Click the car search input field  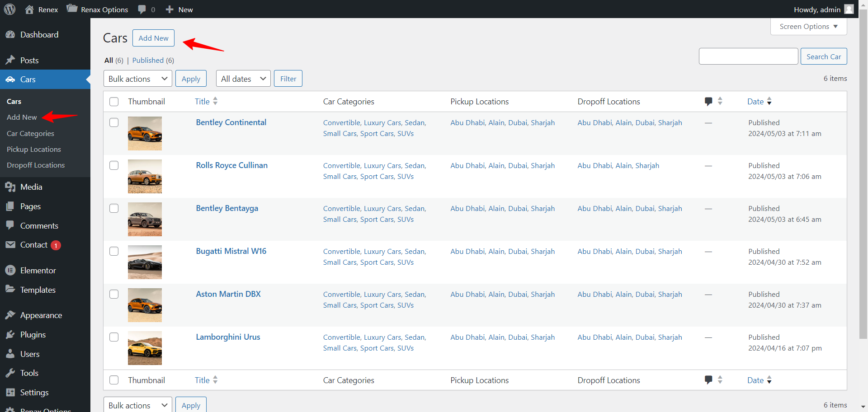(x=748, y=56)
